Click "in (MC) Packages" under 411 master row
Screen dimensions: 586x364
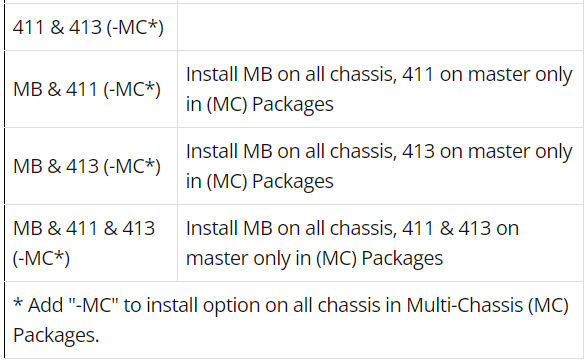(x=260, y=104)
